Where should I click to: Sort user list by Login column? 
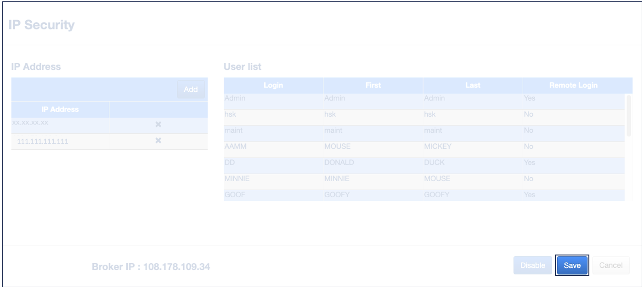tap(273, 85)
